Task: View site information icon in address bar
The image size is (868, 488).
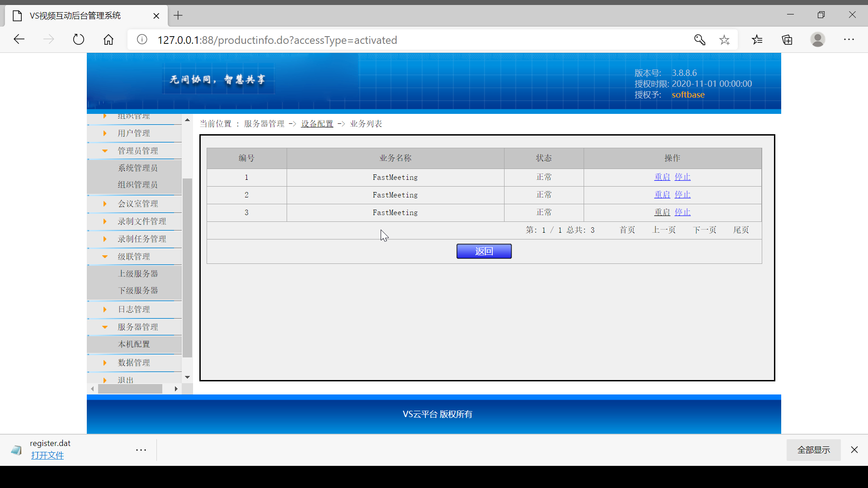Action: tap(142, 40)
